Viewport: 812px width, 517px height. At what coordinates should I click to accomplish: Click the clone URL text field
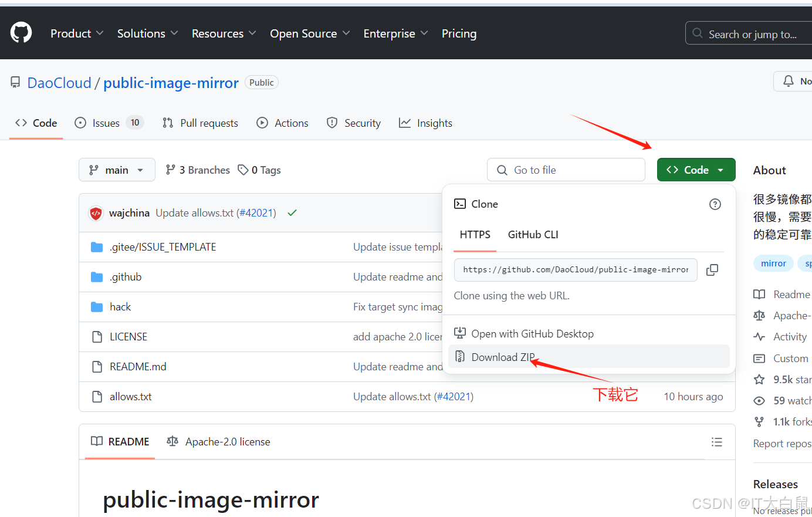[x=576, y=270]
